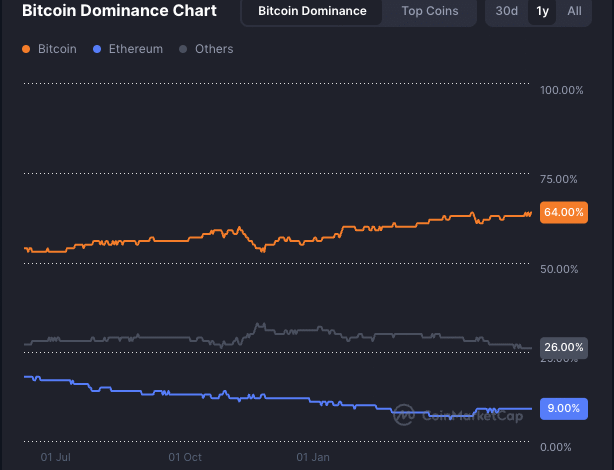614x470 pixels.
Task: Click the 100.00% axis label
Action: [x=562, y=90]
